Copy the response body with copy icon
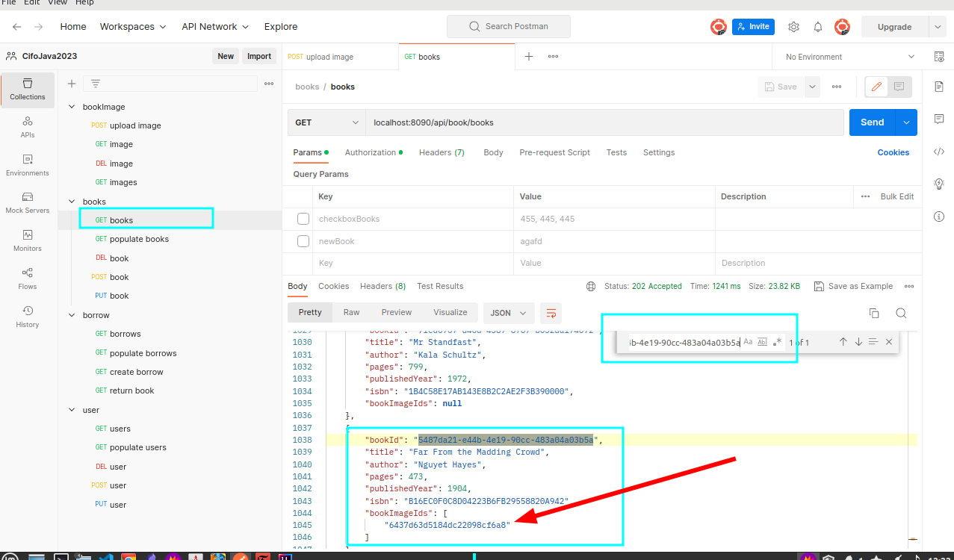The width and height of the screenshot is (954, 560). (874, 313)
